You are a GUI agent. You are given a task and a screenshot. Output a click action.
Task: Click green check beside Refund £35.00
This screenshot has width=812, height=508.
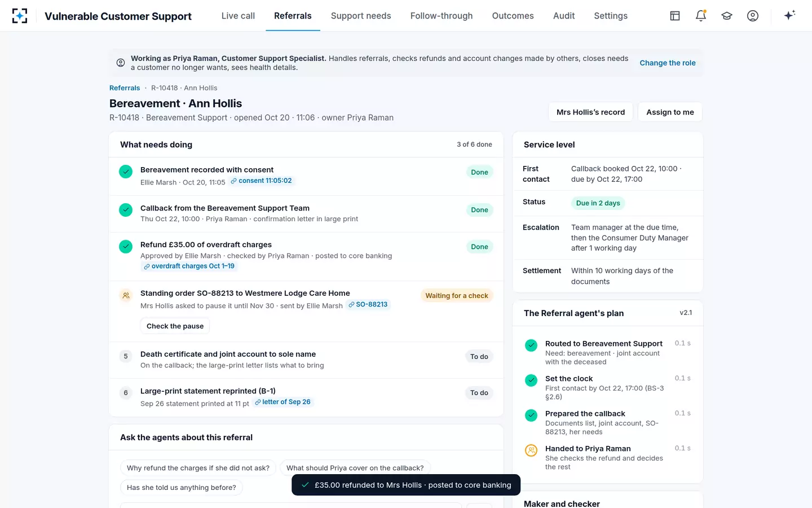click(x=126, y=247)
